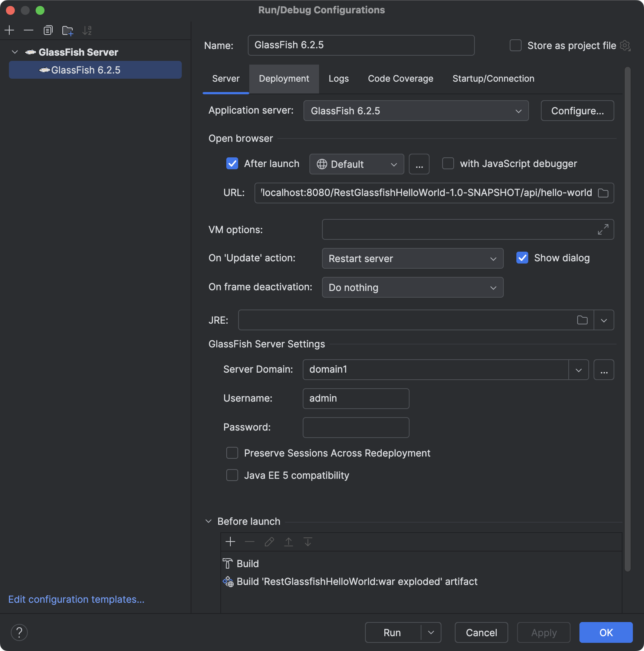Image resolution: width=644 pixels, height=651 pixels.
Task: Expand the VM options field editor
Action: (603, 229)
